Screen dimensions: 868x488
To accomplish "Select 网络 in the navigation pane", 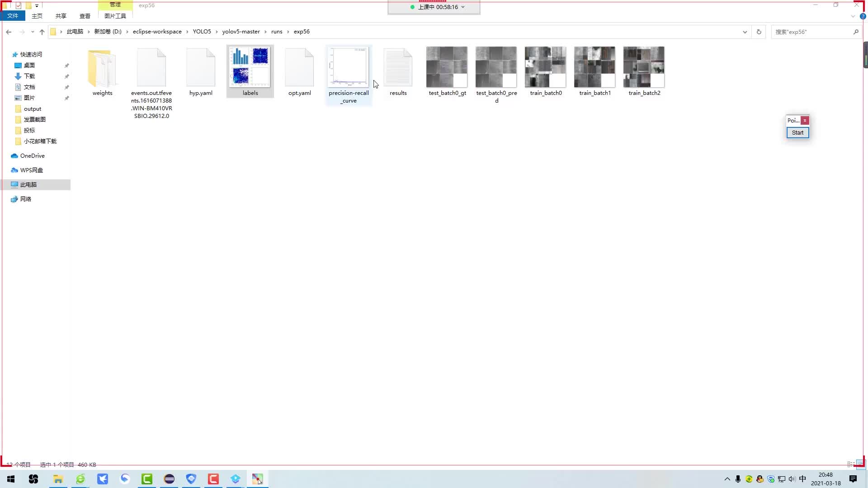I will pyautogui.click(x=26, y=199).
